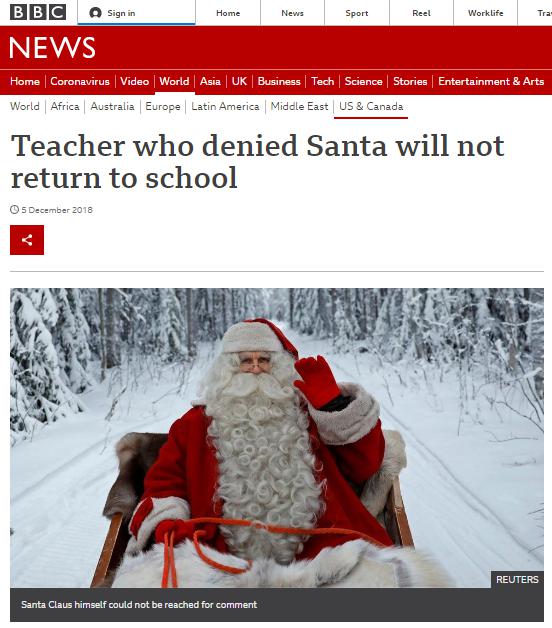
Task: Open the Sport tab in the top bar
Action: point(357,13)
